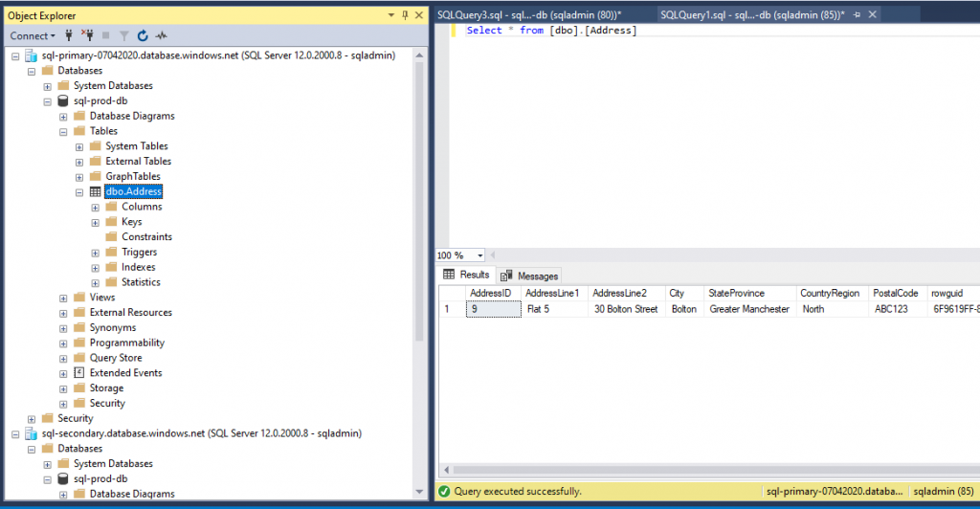Click the Query executed successfully status text
The height and width of the screenshot is (509, 980).
(x=518, y=492)
